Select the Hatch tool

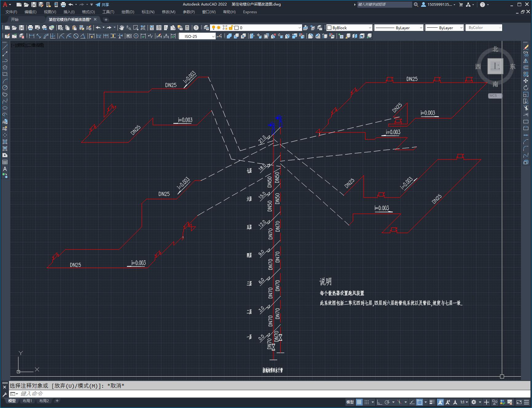click(x=5, y=142)
